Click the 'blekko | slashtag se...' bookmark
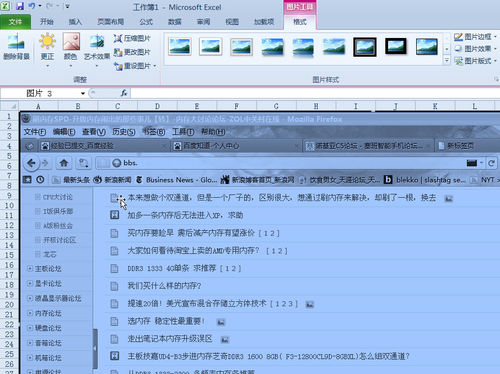 425,180
